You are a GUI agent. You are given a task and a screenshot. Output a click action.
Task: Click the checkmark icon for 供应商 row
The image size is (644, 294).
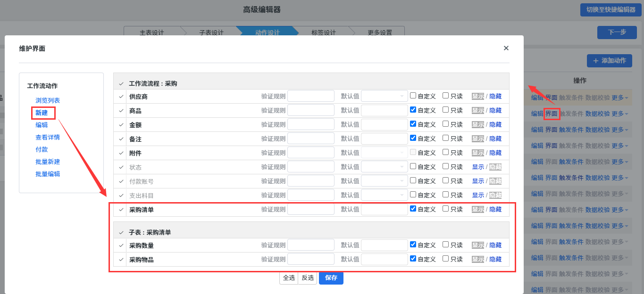121,97
